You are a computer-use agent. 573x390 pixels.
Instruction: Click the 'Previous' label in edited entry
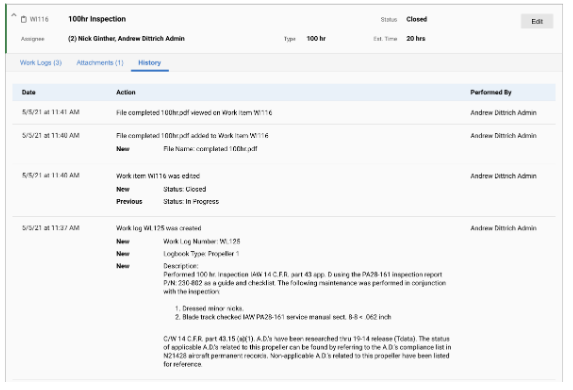coord(129,201)
